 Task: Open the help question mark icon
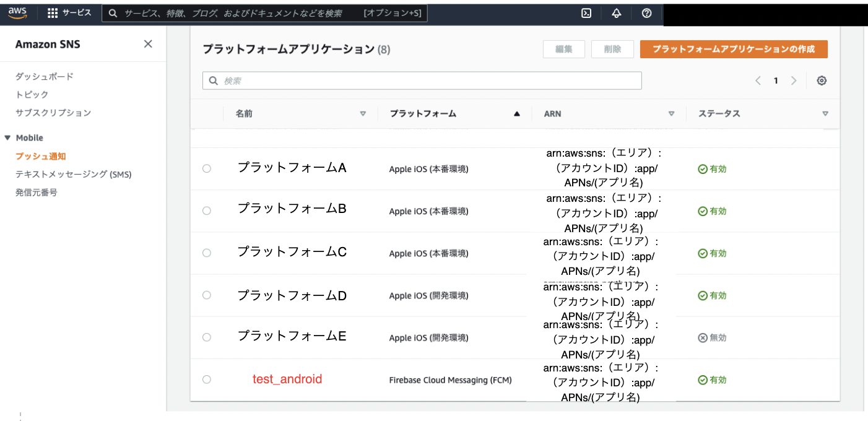647,13
